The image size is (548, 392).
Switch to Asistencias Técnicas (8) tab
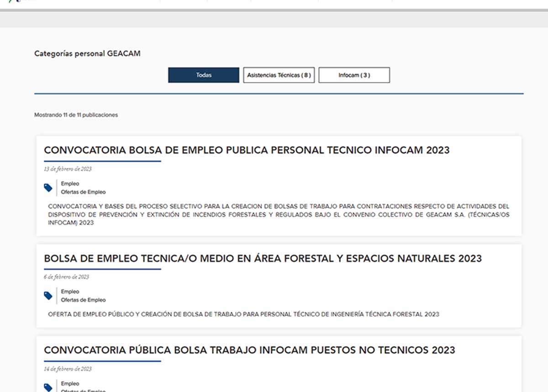279,75
